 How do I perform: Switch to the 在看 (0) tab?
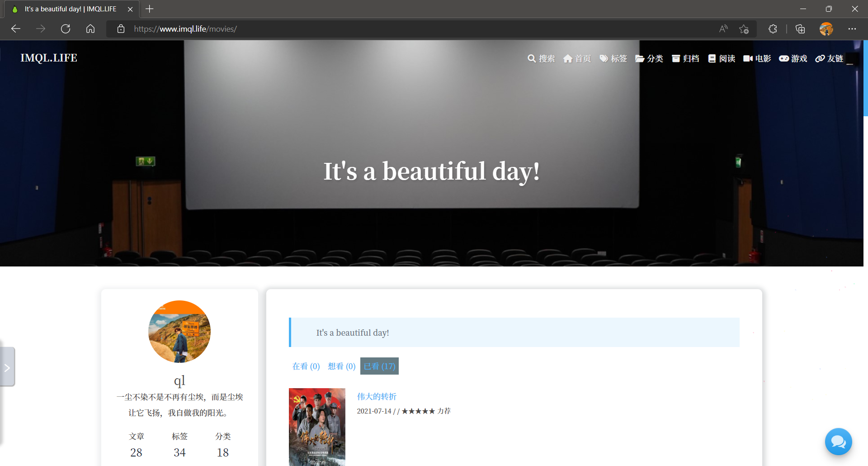point(306,366)
